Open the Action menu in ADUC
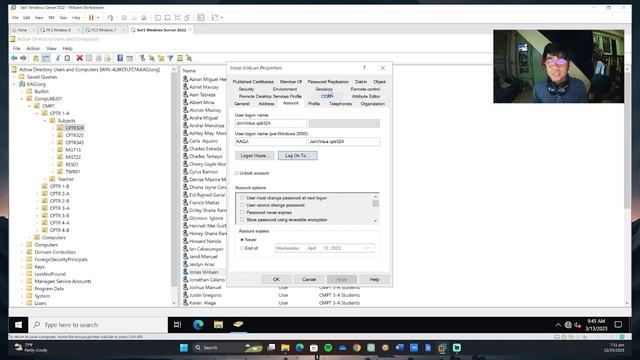Screen dimensions: 640x360 click(33, 48)
